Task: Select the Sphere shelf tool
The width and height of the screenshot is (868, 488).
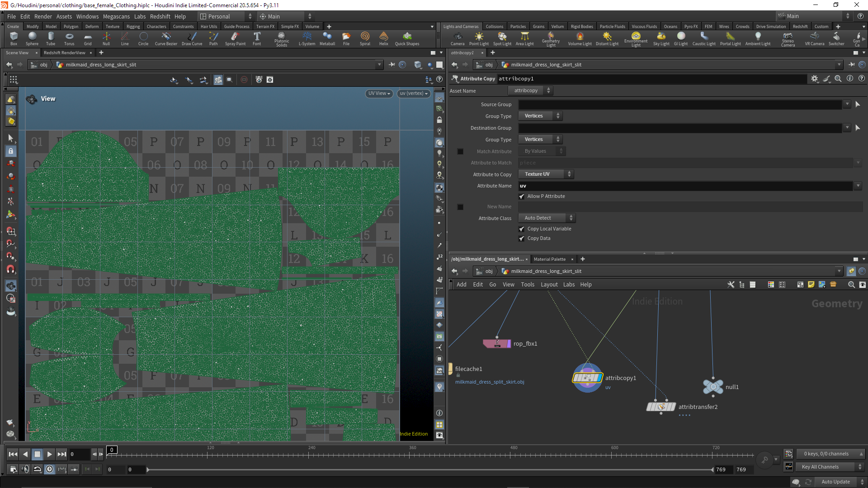Action: (32, 38)
